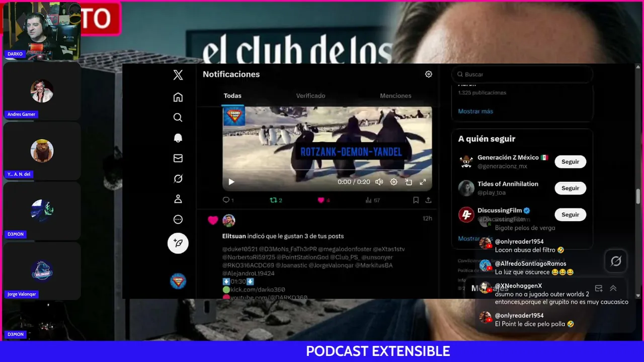Open the account avatar at sidebar bottom
This screenshot has height=362, width=644.
coord(178,281)
